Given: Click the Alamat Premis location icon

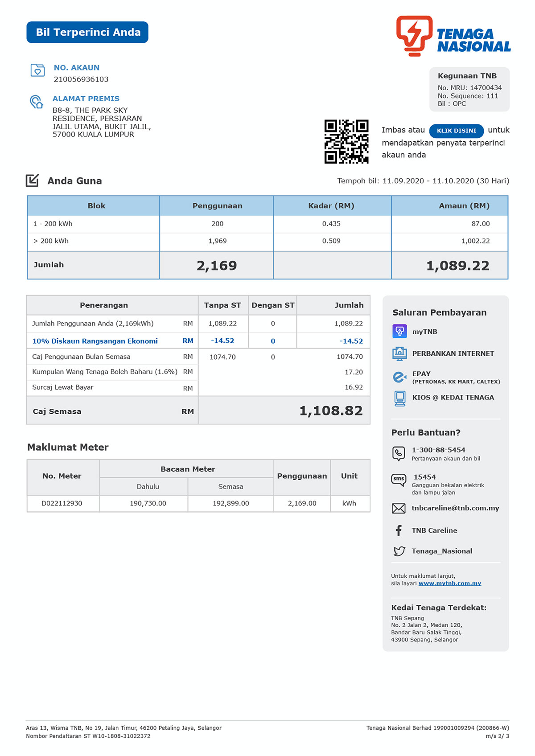Looking at the screenshot, I should [37, 102].
